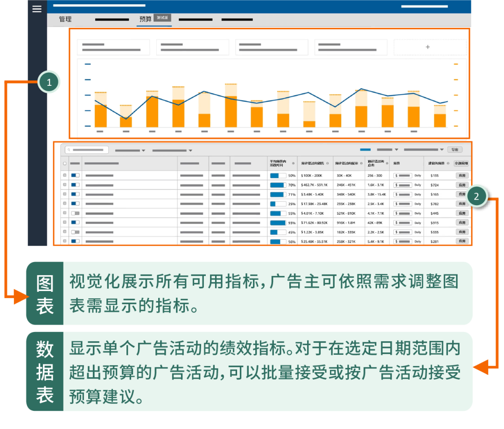Click the magnifier icon in the search box
504x429 pixels.
click(69, 150)
